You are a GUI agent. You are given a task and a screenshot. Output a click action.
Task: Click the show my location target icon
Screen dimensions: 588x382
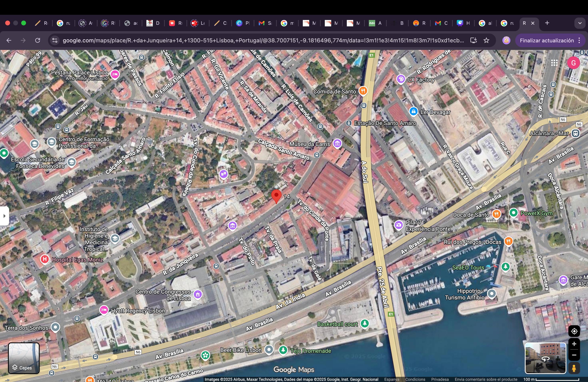(574, 331)
